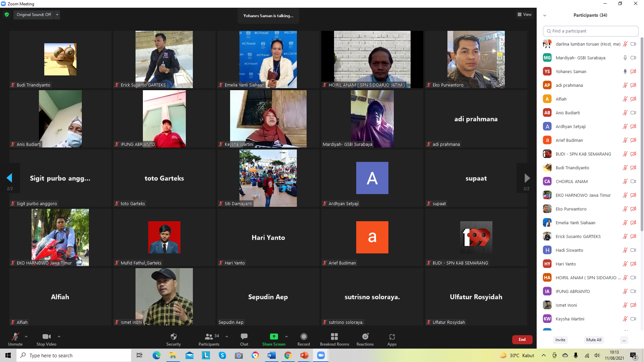Open the Chat panel icon
The height and width of the screenshot is (362, 644).
(244, 337)
